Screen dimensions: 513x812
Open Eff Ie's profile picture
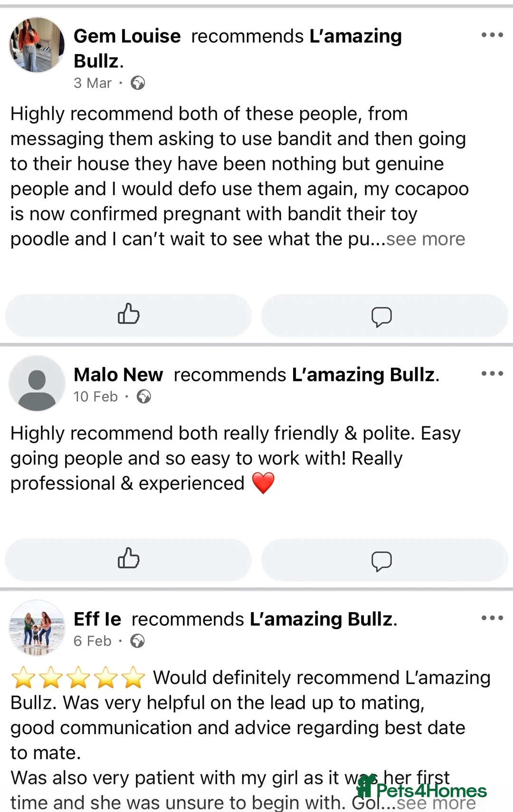pos(37,627)
